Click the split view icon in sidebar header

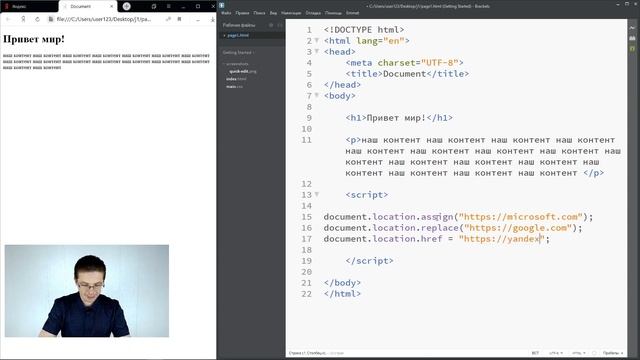point(280,25)
